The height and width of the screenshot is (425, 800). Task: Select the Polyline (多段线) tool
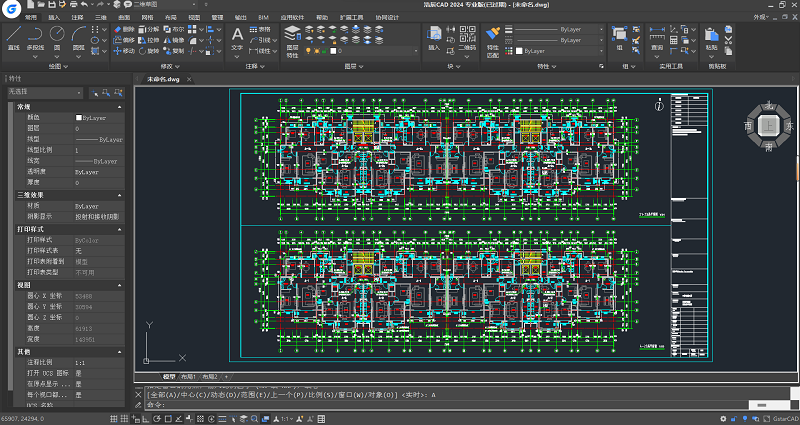point(36,36)
